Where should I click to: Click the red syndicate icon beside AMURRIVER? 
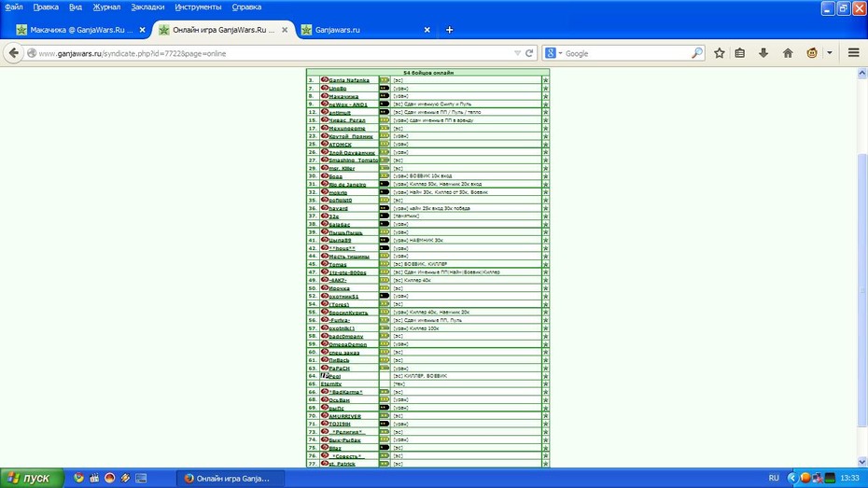pyautogui.click(x=325, y=415)
